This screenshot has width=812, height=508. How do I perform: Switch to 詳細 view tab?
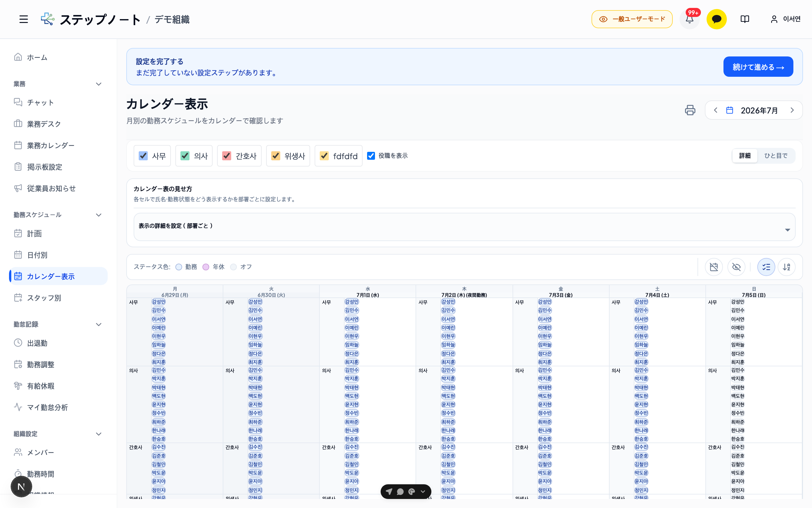[x=745, y=156]
